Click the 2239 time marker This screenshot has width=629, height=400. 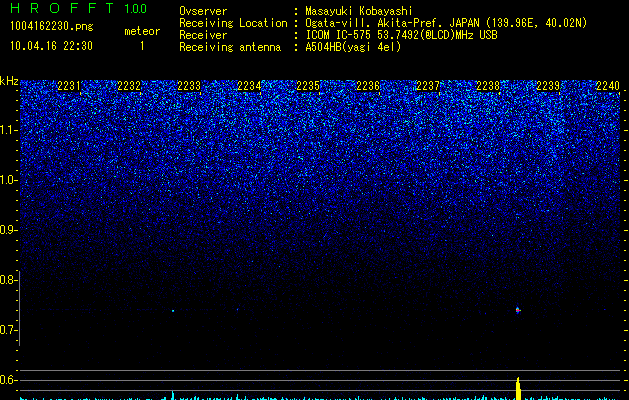click(548, 86)
